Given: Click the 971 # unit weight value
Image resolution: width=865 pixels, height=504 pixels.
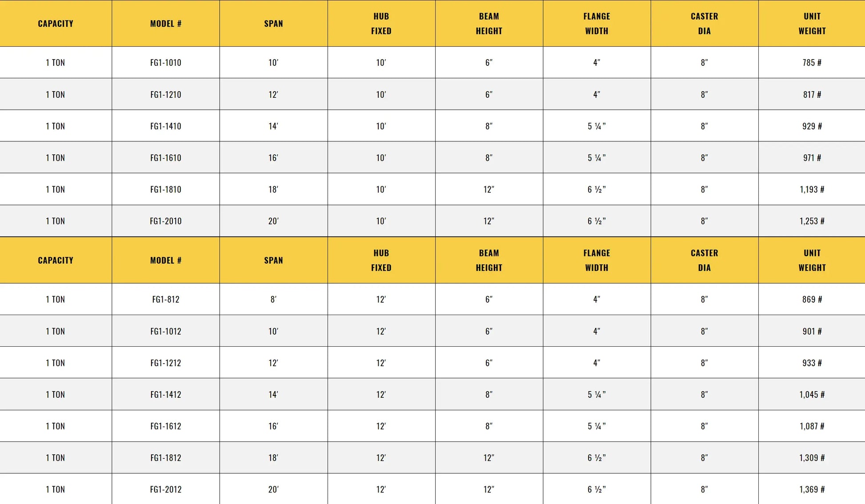Looking at the screenshot, I should tap(812, 158).
